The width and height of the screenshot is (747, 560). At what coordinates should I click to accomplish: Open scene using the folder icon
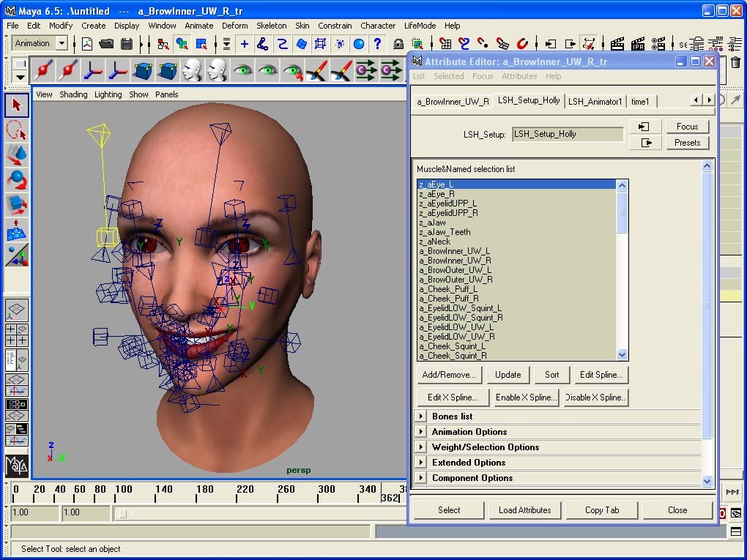point(107,44)
